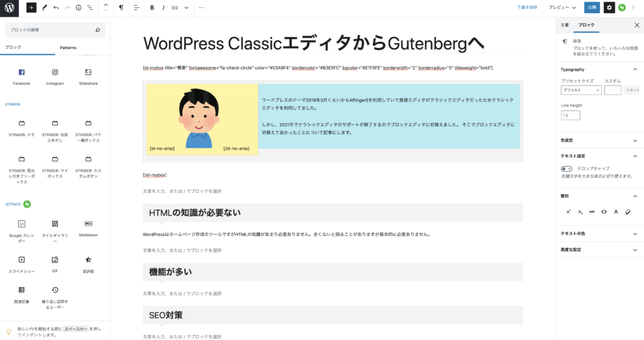Viewport: 644px width, 340px height.
Task: Insert the タイルギャラリー block
Action: point(55,231)
